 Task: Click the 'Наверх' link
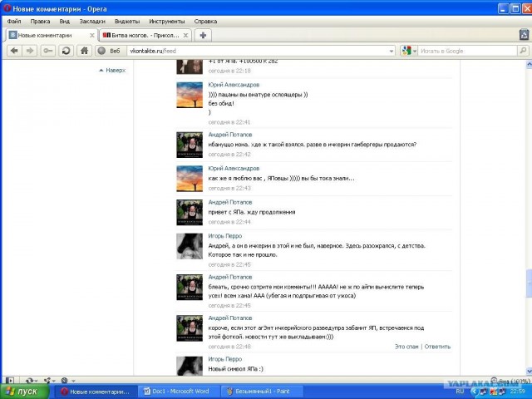(115, 71)
